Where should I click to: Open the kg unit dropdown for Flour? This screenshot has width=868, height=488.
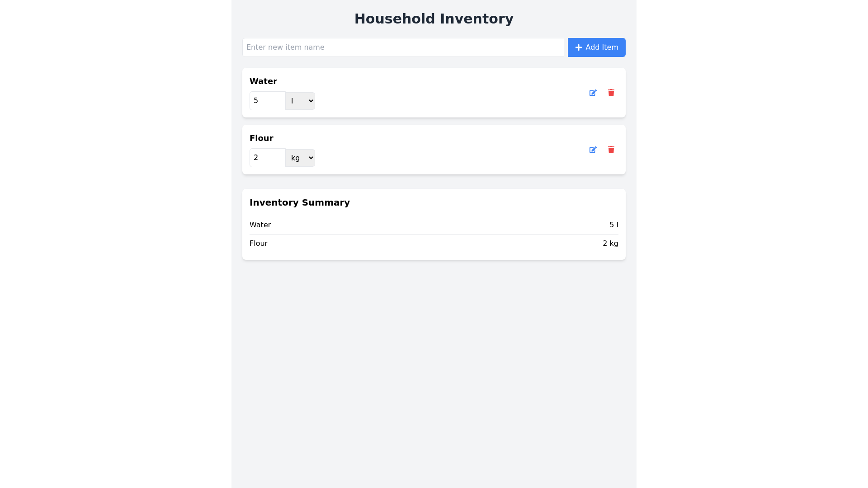click(x=300, y=158)
